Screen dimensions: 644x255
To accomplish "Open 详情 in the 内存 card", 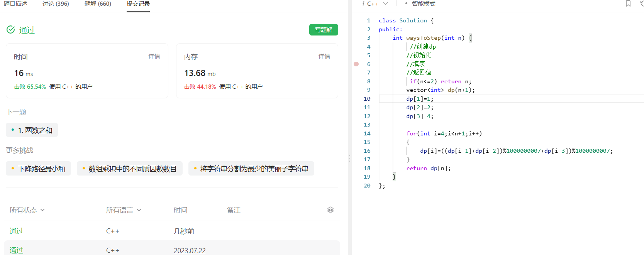I will point(324,56).
